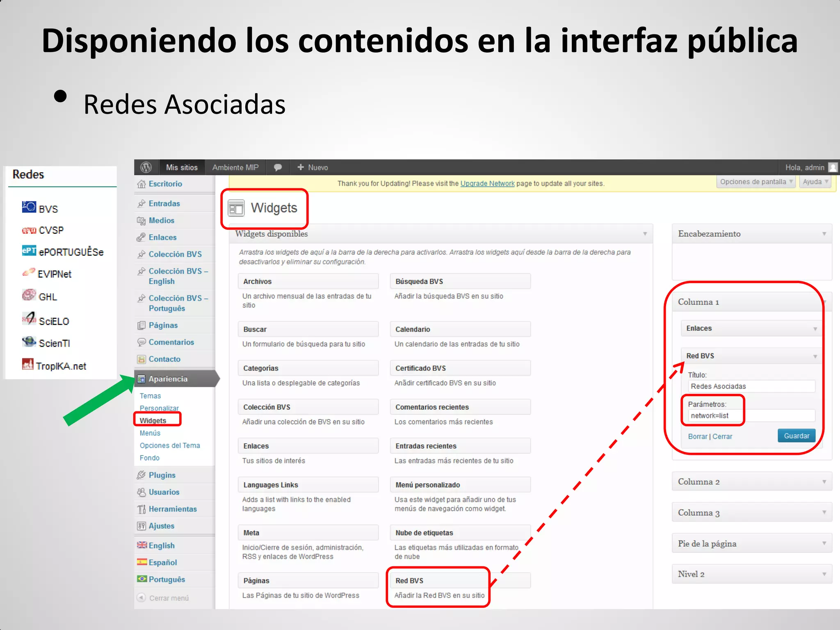
Task: Click the Spanish flag icon
Action: [142, 562]
